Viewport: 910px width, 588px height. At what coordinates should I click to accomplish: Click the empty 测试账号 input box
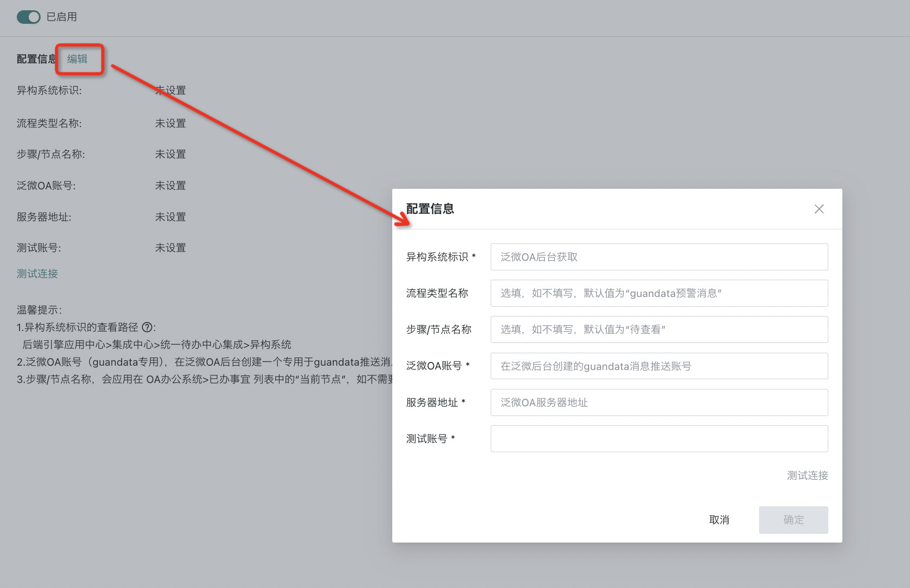click(x=659, y=439)
